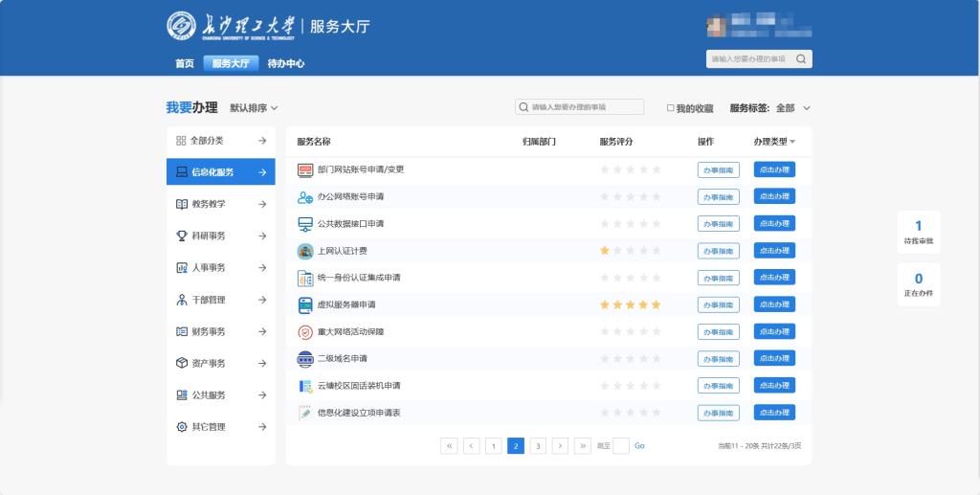
Task: Click the 办公网络账号申请 user icon
Action: [x=305, y=197]
